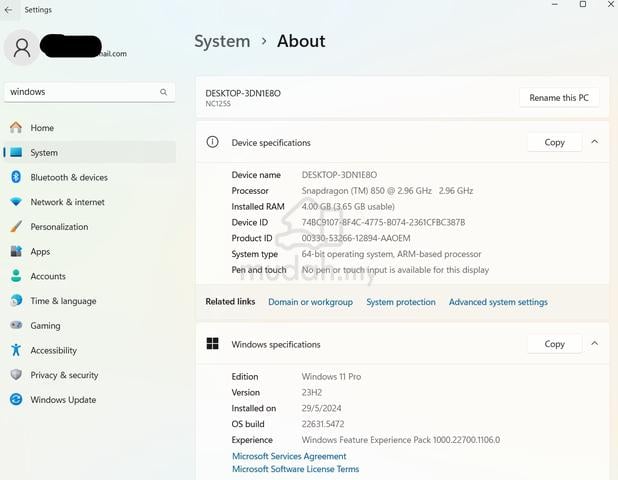
Task: Collapse the Device specifications section chevron
Action: (595, 141)
